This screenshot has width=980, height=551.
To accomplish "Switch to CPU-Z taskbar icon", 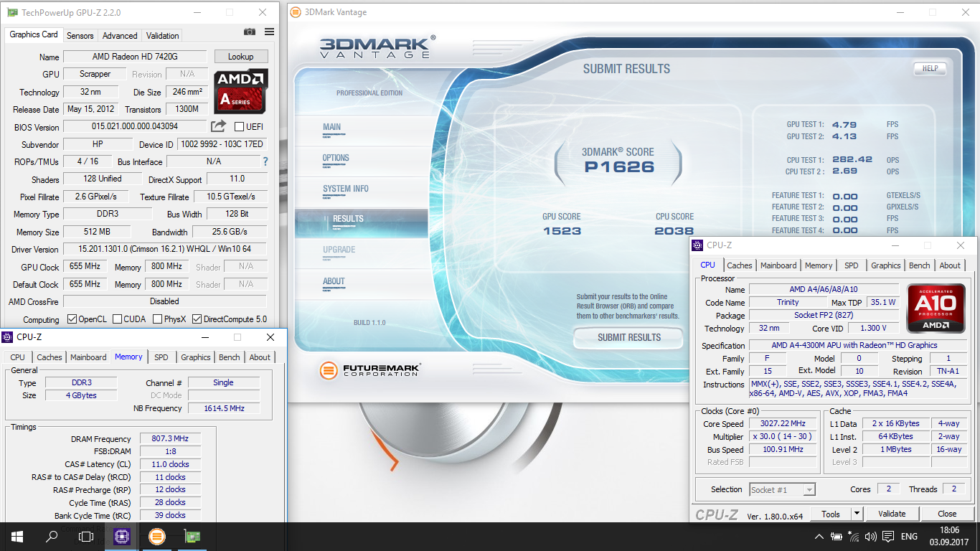I will 122,537.
